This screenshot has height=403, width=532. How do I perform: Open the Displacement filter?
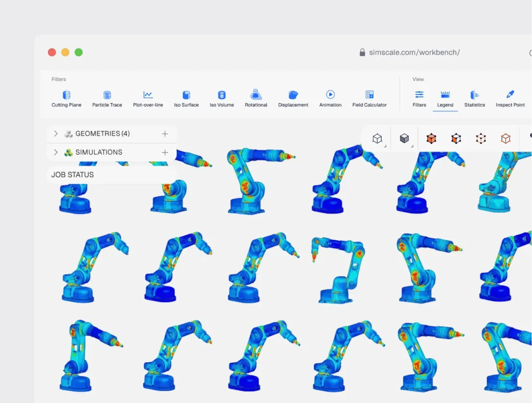click(x=293, y=99)
